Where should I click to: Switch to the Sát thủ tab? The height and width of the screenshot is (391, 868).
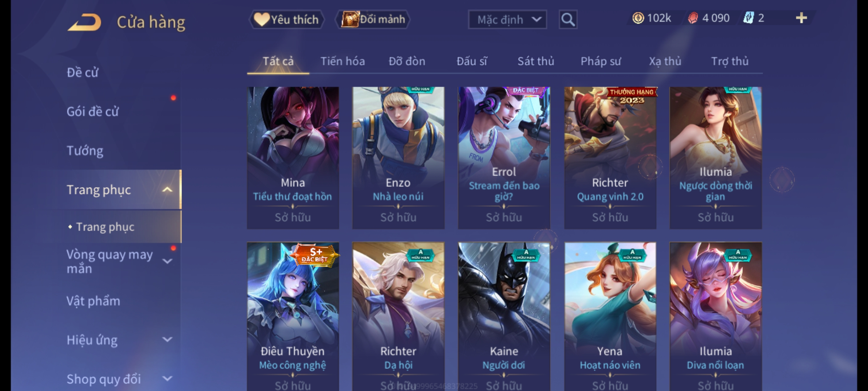(536, 61)
